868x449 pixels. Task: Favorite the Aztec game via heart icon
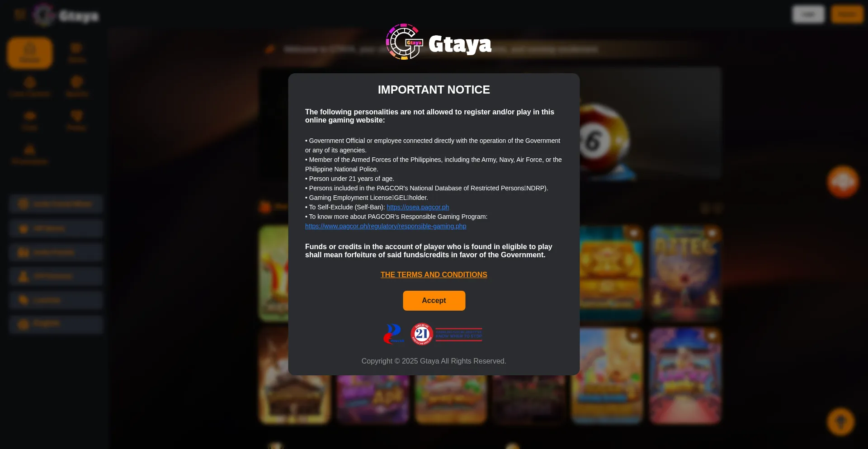coord(712,233)
